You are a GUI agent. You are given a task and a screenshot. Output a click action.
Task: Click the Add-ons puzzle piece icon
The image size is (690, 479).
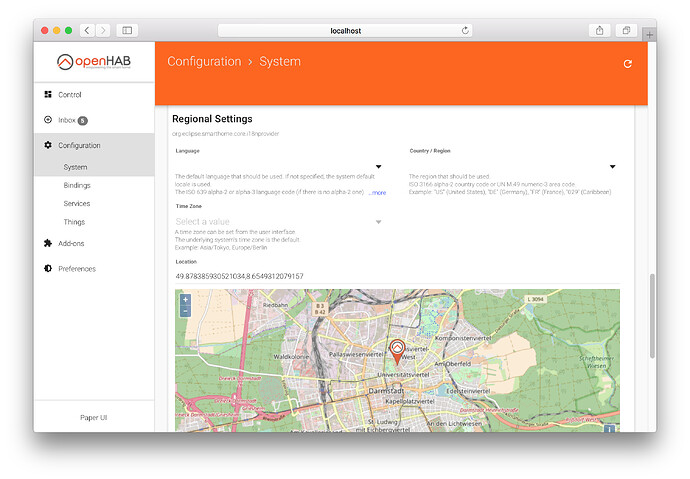click(x=48, y=243)
